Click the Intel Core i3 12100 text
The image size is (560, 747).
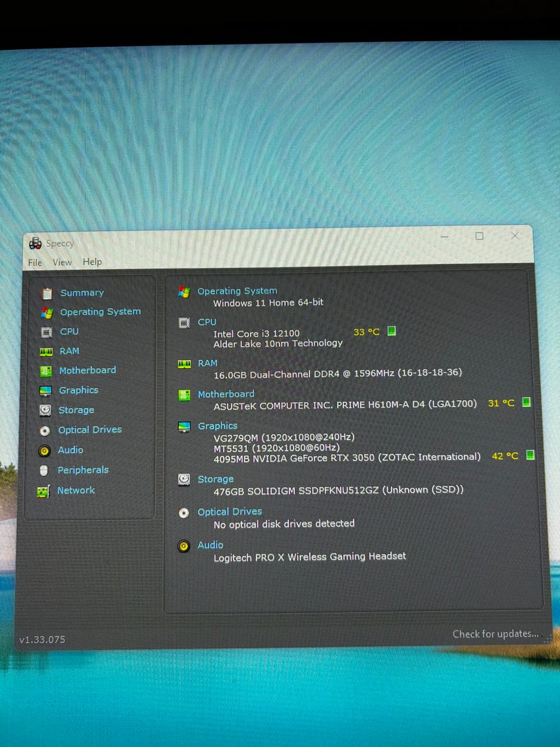click(x=257, y=334)
